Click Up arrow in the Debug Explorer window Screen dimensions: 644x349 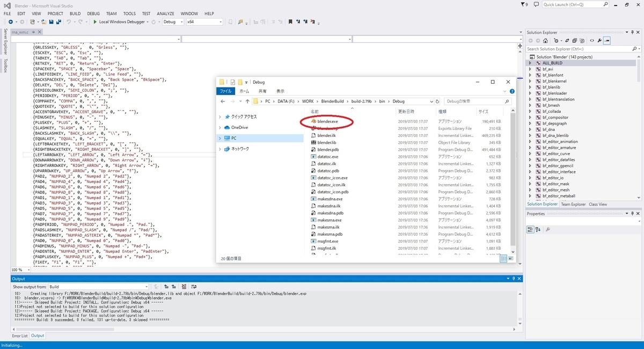point(247,101)
